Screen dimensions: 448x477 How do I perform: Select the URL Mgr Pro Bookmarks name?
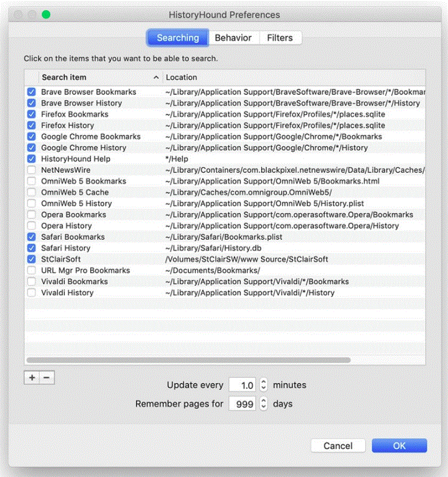coord(85,270)
